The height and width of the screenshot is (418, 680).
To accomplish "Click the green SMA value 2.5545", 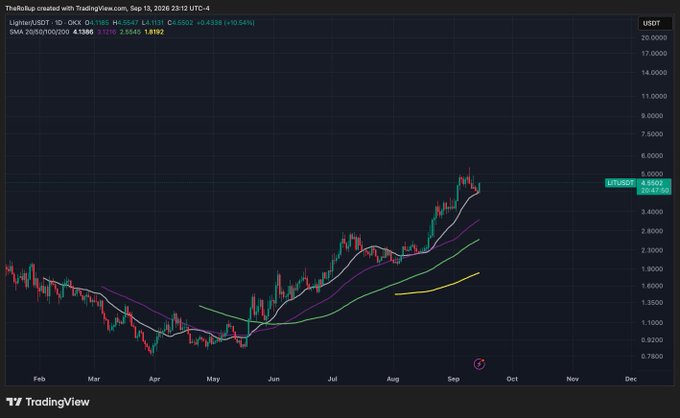I will (x=130, y=32).
